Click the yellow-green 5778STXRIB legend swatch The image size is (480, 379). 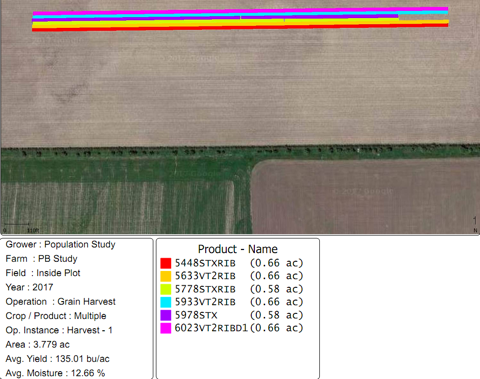click(166, 289)
